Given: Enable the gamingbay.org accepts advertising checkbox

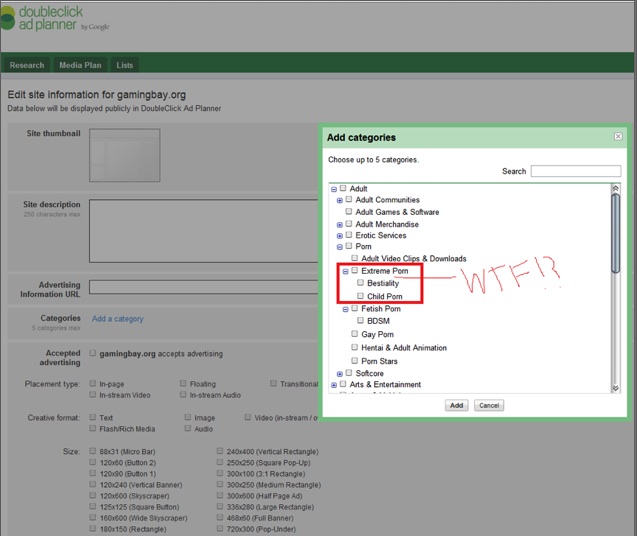Looking at the screenshot, I should click(x=93, y=353).
